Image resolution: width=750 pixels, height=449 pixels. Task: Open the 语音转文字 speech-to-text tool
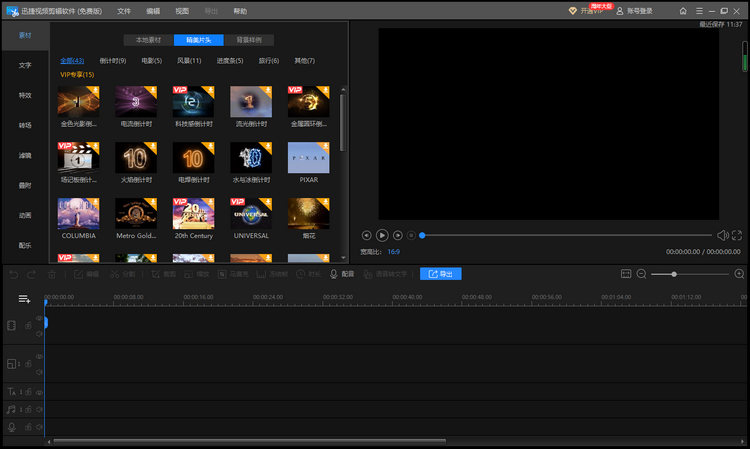(386, 274)
